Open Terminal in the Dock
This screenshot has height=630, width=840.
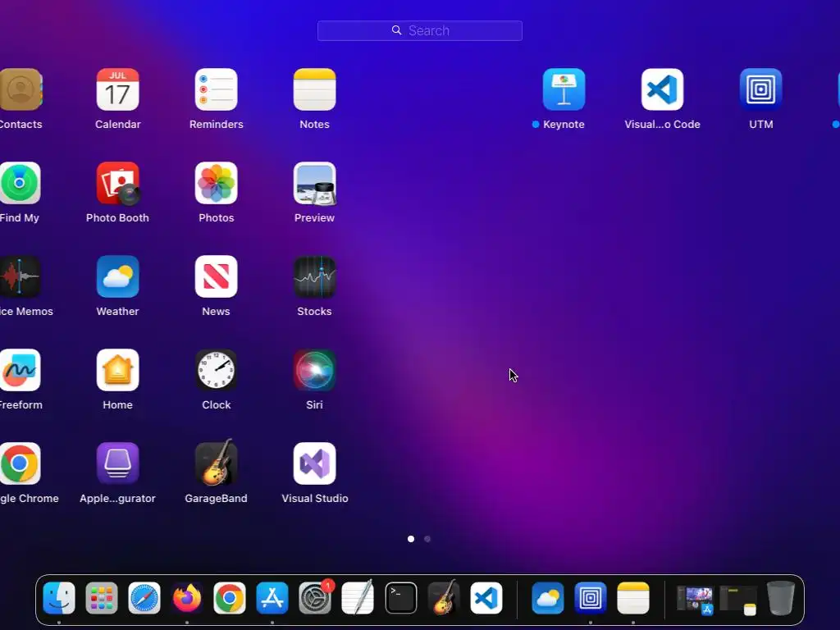400,597
